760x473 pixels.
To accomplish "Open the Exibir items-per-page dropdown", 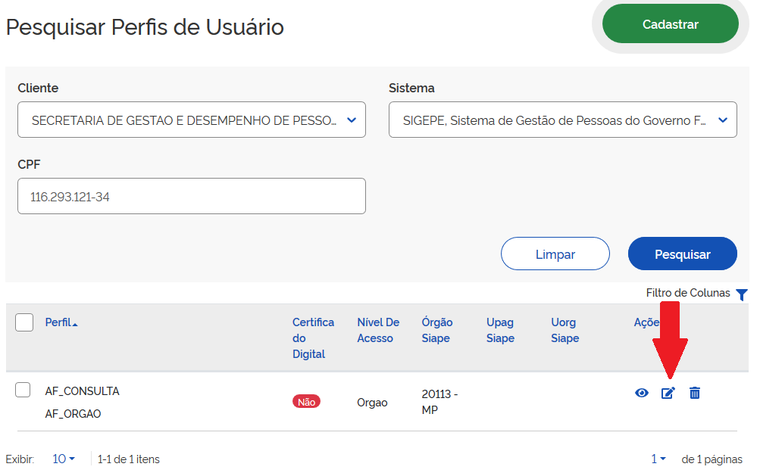I will pos(64,459).
